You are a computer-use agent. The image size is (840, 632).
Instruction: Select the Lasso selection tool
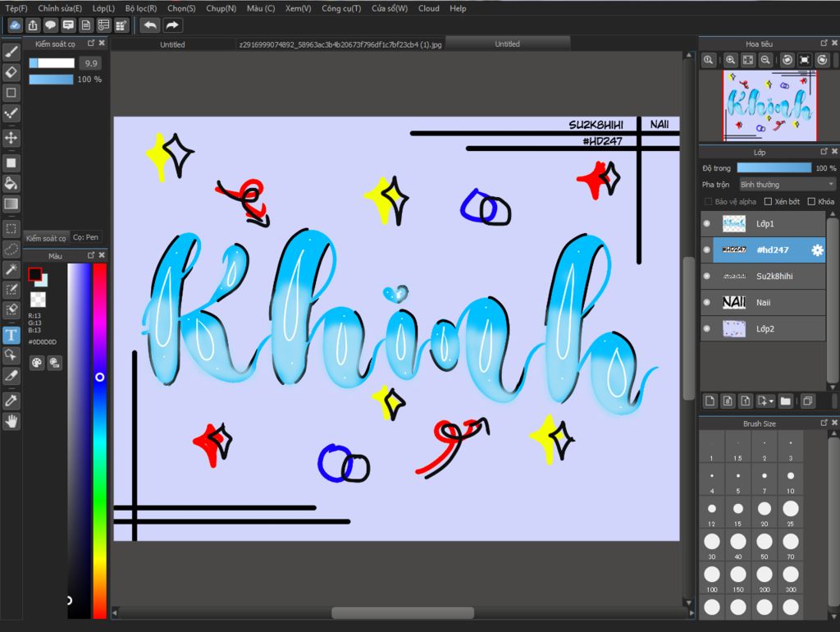pos(11,249)
